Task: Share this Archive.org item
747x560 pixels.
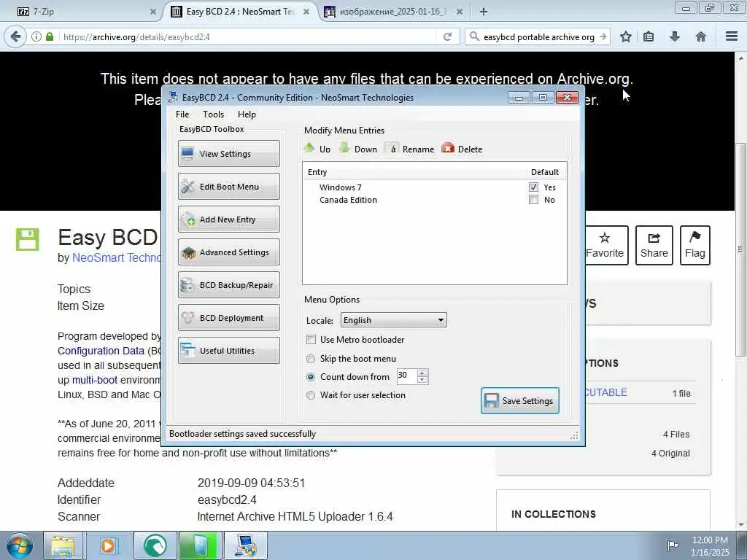Action: (x=654, y=245)
